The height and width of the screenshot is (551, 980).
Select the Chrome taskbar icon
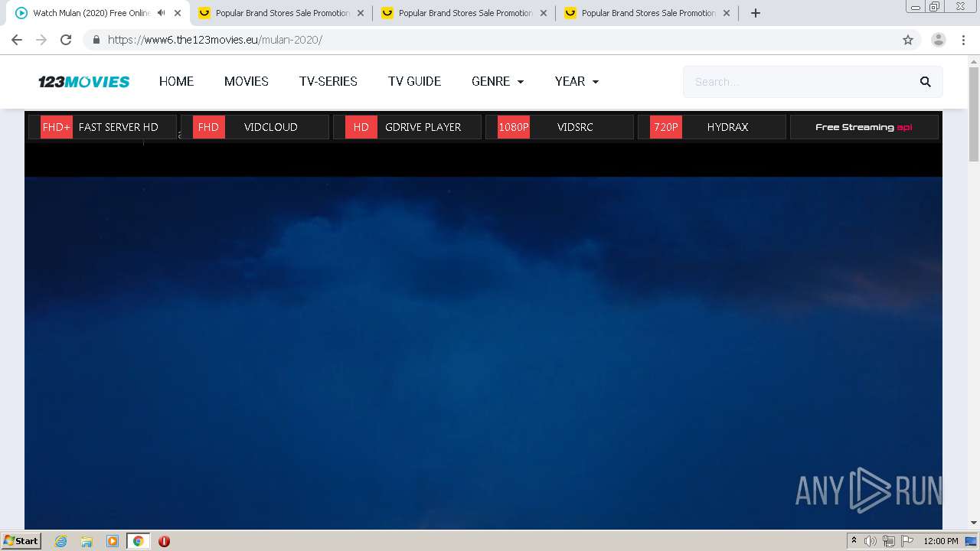point(139,541)
